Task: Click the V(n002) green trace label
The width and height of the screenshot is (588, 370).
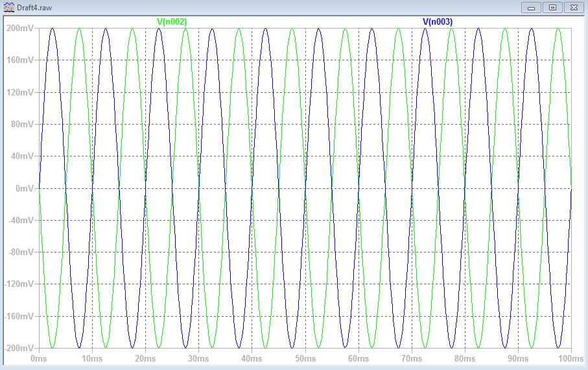Action: click(172, 22)
